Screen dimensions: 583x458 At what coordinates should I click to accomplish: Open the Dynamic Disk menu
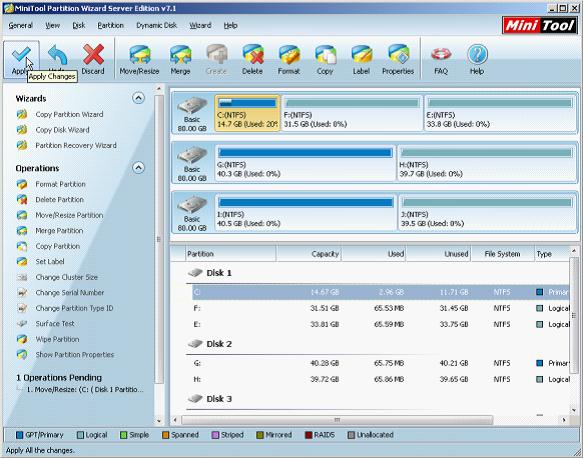[x=157, y=26]
